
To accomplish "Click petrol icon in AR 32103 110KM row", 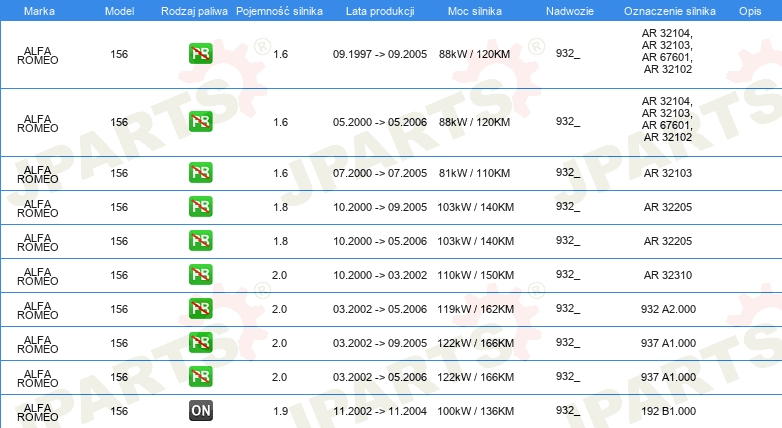I will click(x=200, y=173).
